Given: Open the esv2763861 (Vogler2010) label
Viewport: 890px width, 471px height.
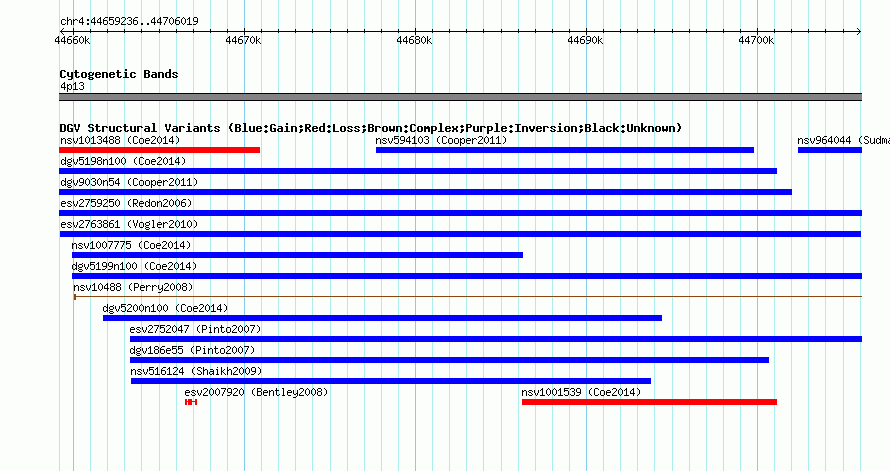Looking at the screenshot, I should coord(129,224).
